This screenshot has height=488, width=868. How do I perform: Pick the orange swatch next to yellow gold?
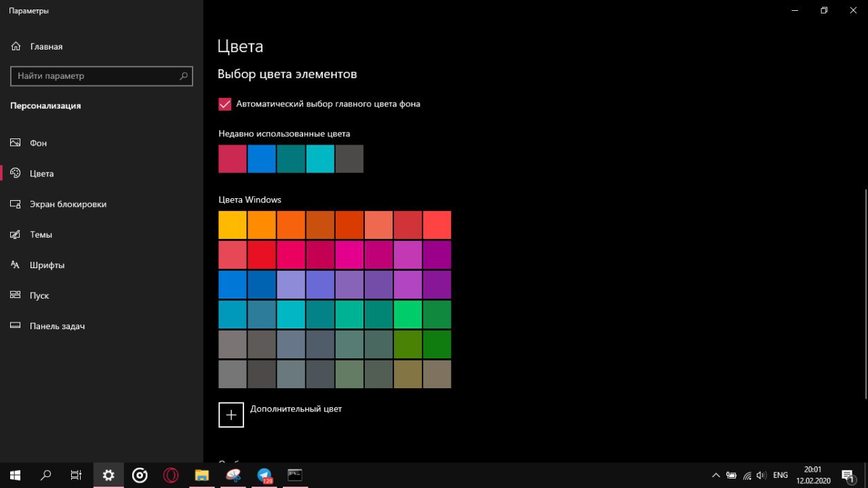(262, 225)
